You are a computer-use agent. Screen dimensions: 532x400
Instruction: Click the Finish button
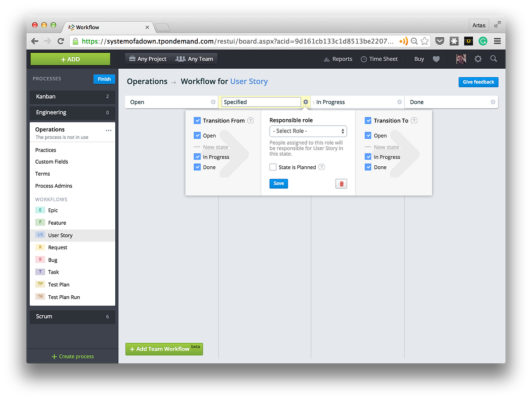[x=104, y=79]
